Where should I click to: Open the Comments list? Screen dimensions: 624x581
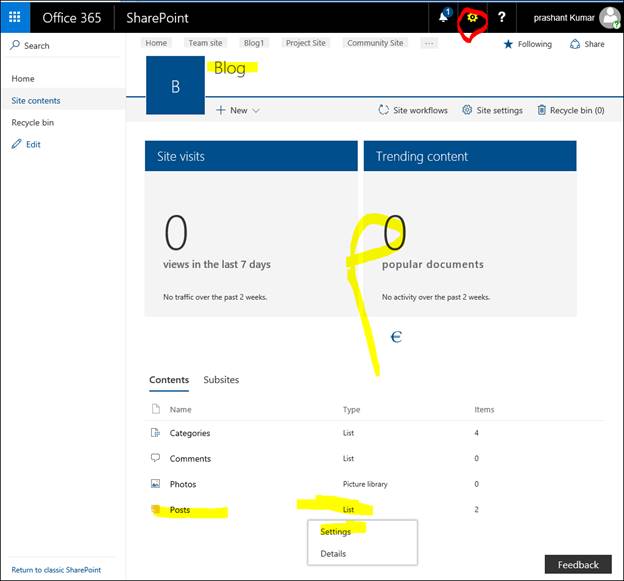pos(190,458)
